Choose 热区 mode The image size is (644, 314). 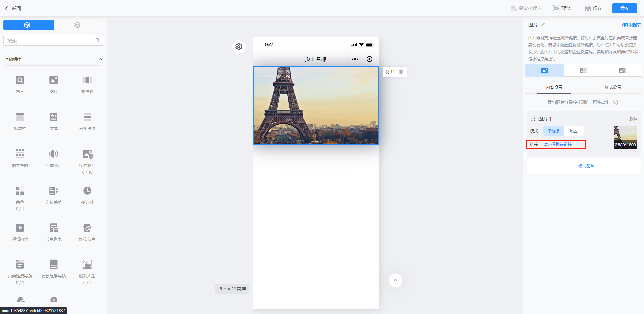[574, 131]
